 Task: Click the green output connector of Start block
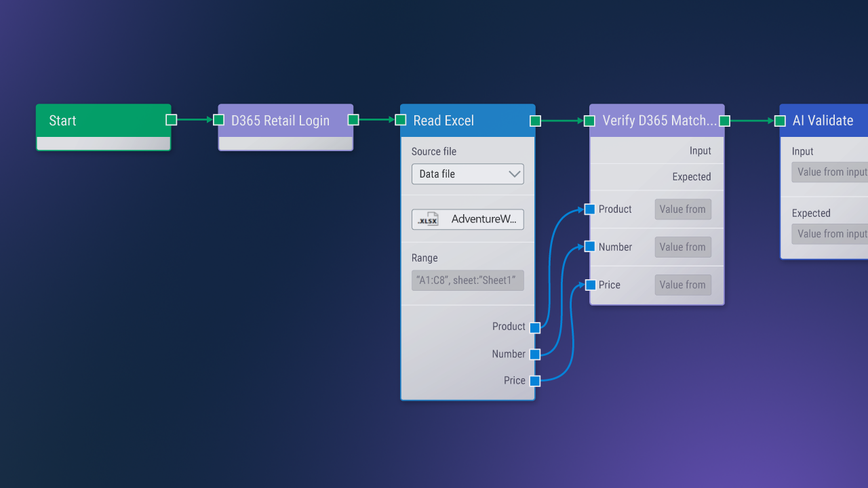(170, 119)
